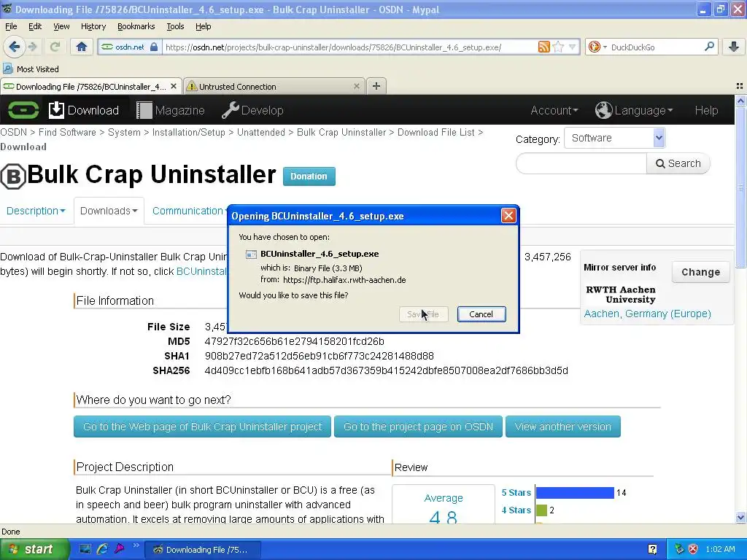747x560 pixels.
Task: Click the search magnifier in DuckDuckGo box
Action: point(709,47)
